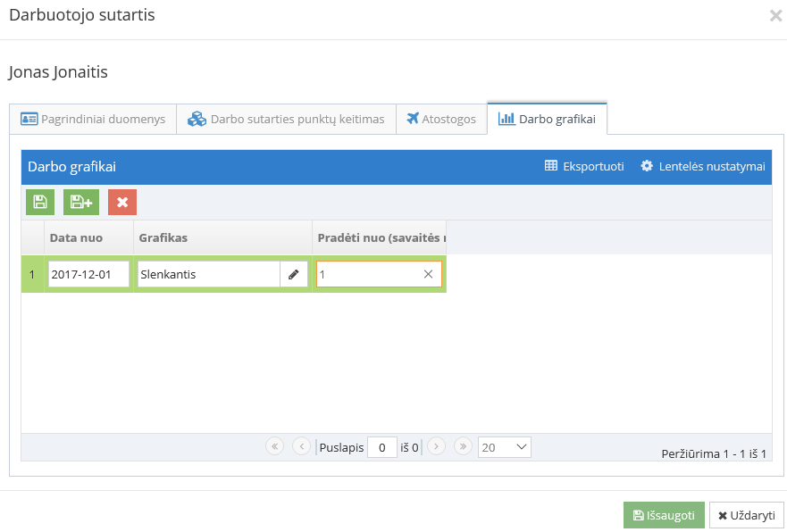Click the Puslapis page number field
Screen dimensions: 787x532
tap(382, 447)
